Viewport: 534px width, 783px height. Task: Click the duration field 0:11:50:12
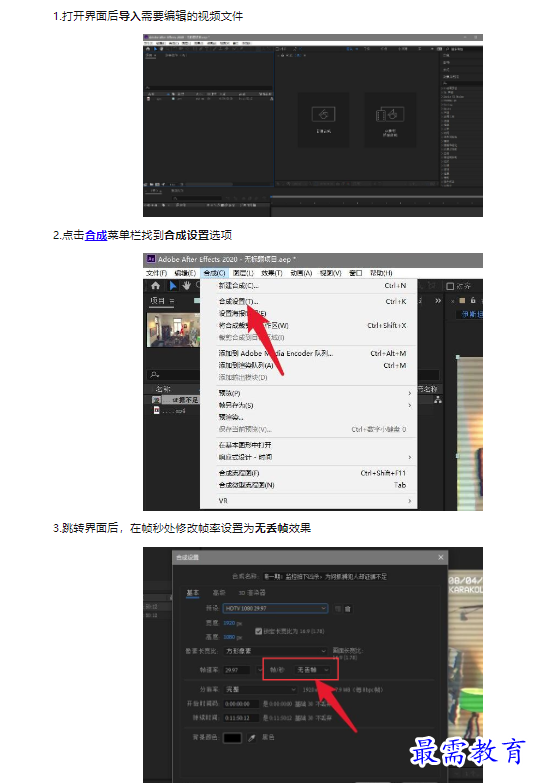click(x=241, y=718)
